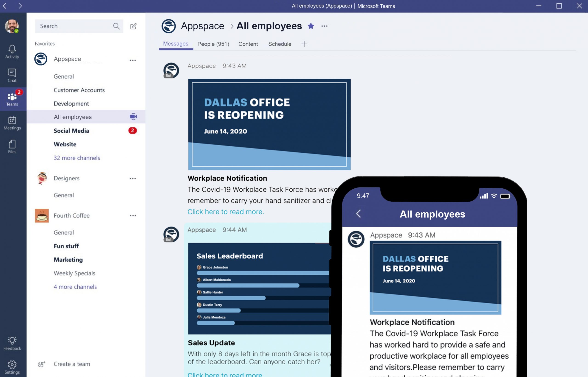Open more options for Designers team
This screenshot has width=588, height=377.
133,179
